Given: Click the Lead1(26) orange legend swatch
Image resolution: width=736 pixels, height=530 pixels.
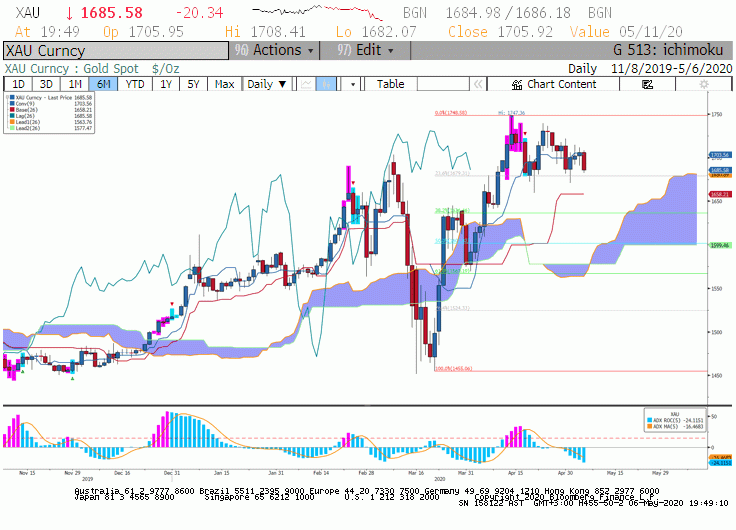Looking at the screenshot, I should [x=12, y=122].
